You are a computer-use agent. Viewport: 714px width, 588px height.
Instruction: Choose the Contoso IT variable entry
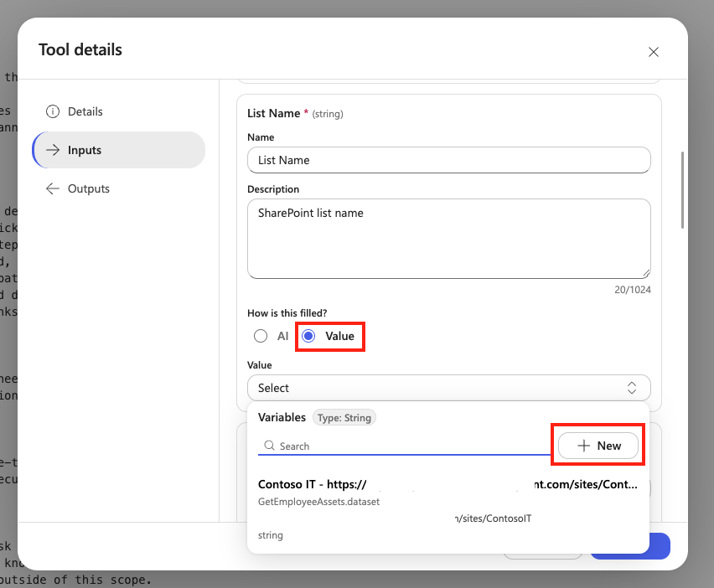[448, 510]
